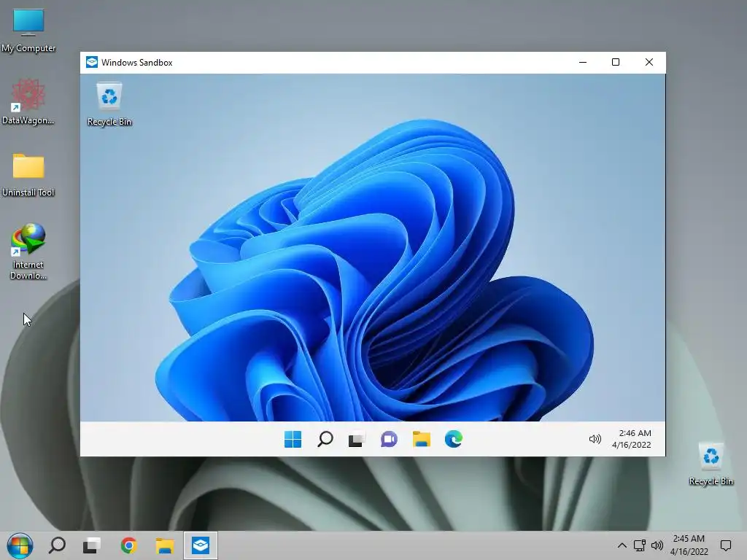The height and width of the screenshot is (560, 747).
Task: Show hidden tray icons chevron
Action: [x=622, y=545]
